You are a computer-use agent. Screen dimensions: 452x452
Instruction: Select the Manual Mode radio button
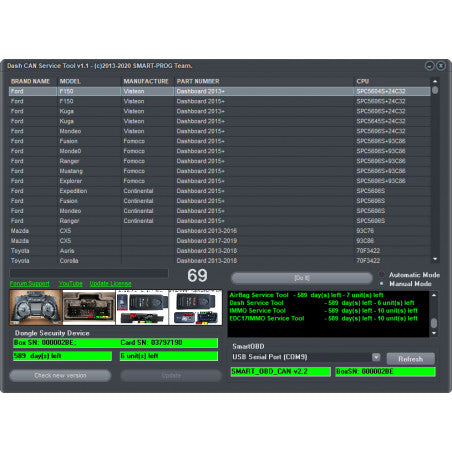381,284
